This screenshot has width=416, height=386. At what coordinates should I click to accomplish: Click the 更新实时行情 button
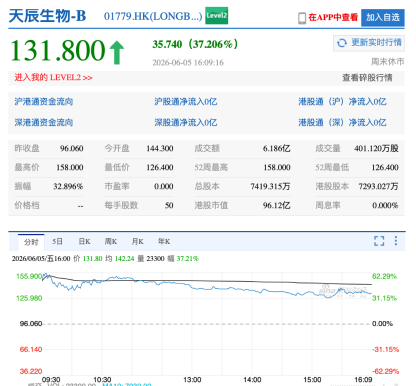tap(369, 43)
